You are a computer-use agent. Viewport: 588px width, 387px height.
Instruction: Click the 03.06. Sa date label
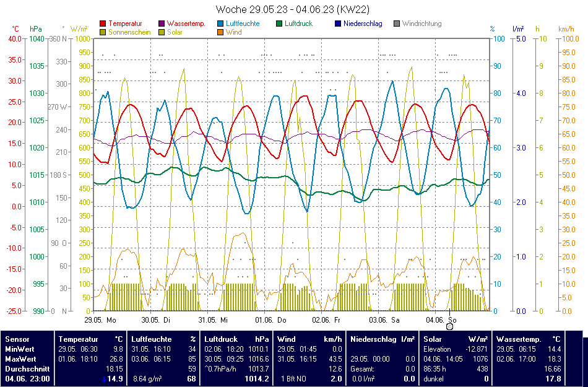tap(384, 320)
